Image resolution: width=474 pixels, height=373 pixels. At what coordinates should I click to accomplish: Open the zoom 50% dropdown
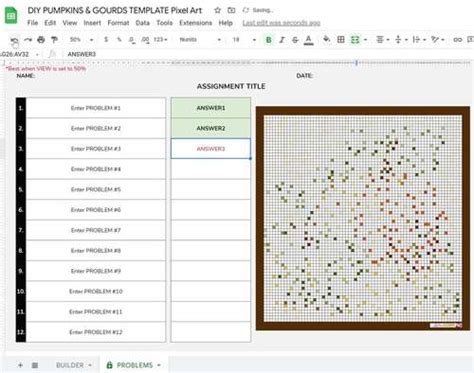(x=81, y=40)
